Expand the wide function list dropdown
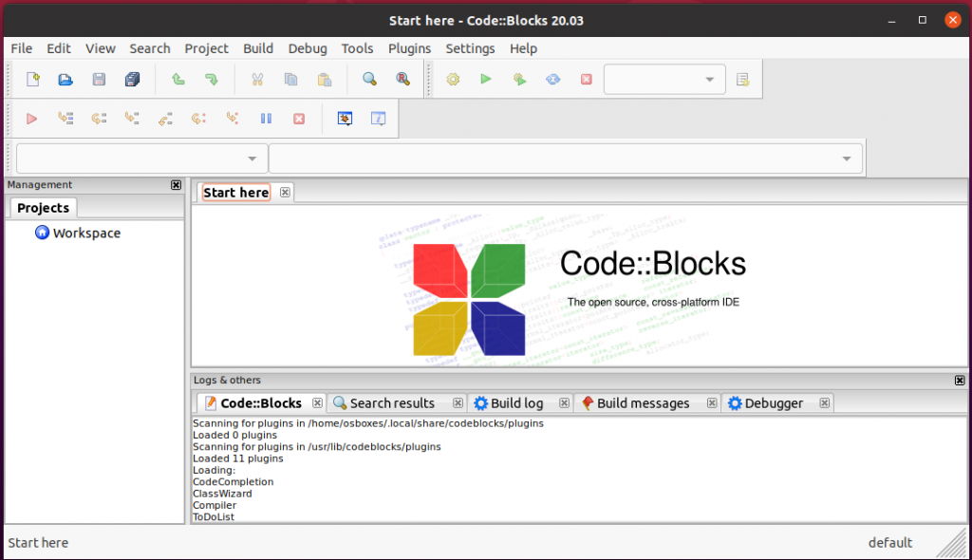 (x=566, y=159)
